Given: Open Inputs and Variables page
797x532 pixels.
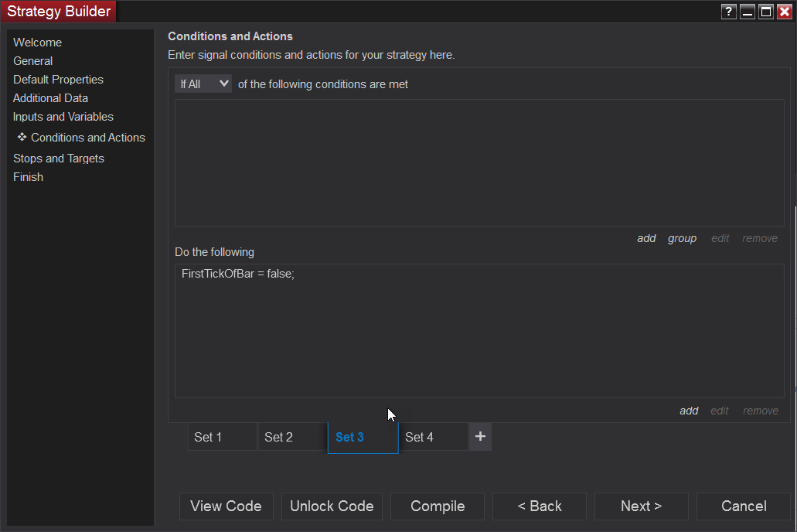Looking at the screenshot, I should click(63, 117).
